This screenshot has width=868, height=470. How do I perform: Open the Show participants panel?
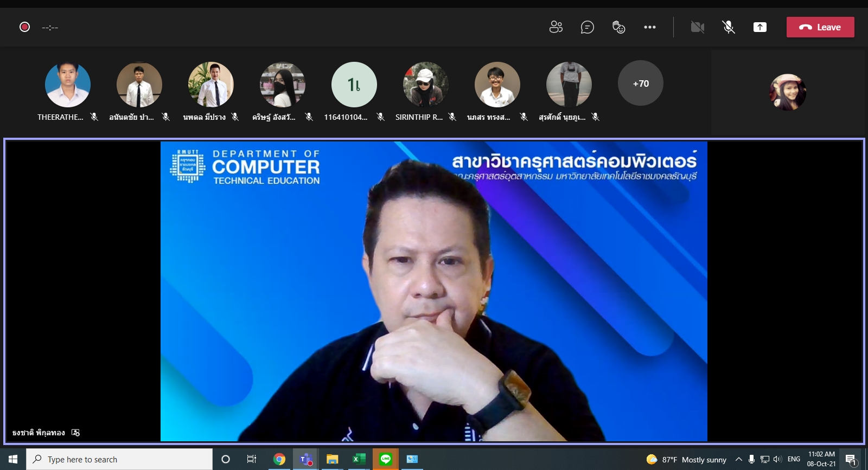click(x=556, y=27)
